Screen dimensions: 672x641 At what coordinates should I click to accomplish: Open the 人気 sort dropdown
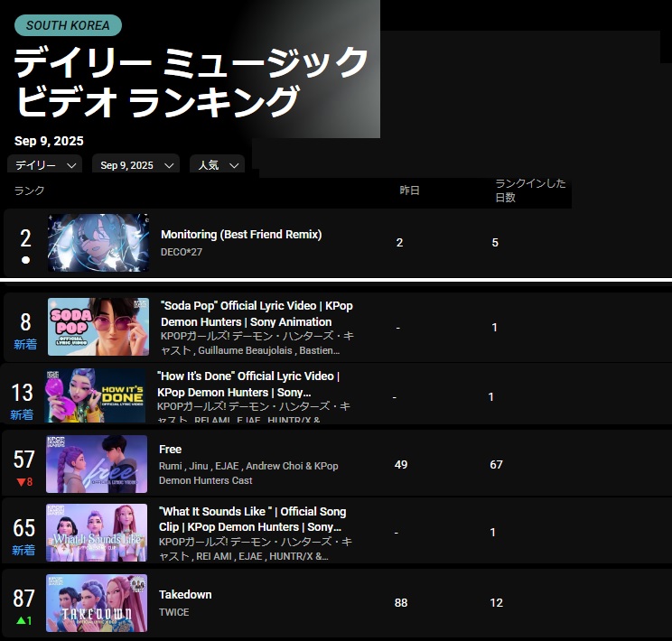click(x=217, y=165)
